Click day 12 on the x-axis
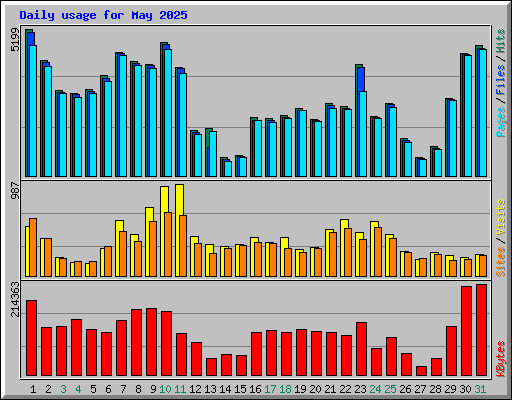 tap(195, 389)
